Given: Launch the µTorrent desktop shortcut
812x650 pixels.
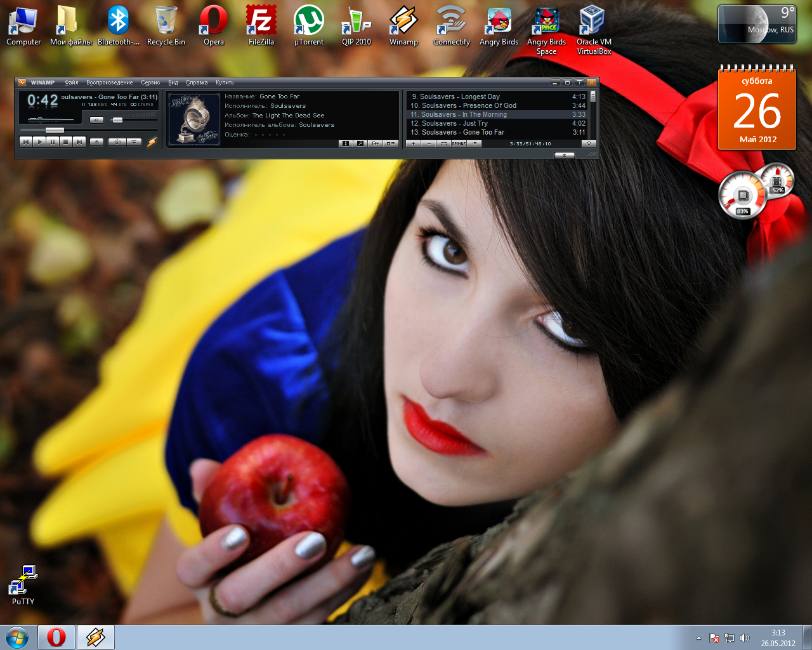Looking at the screenshot, I should coord(309,27).
